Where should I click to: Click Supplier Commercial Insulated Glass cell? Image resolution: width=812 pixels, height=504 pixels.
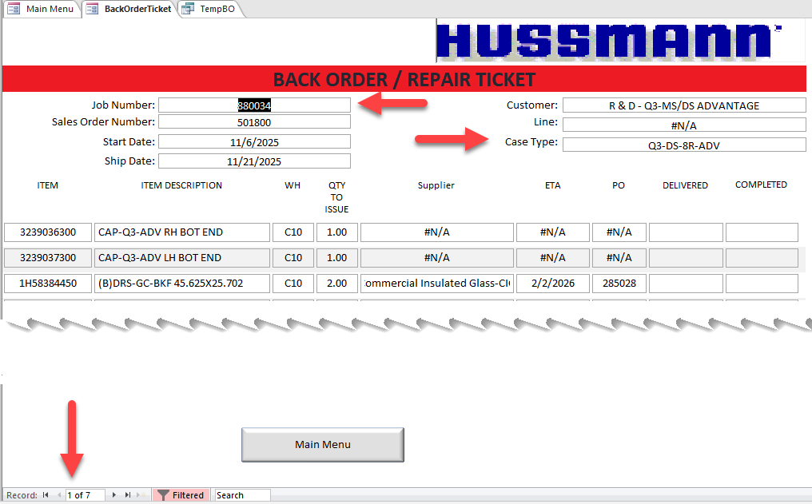click(437, 283)
